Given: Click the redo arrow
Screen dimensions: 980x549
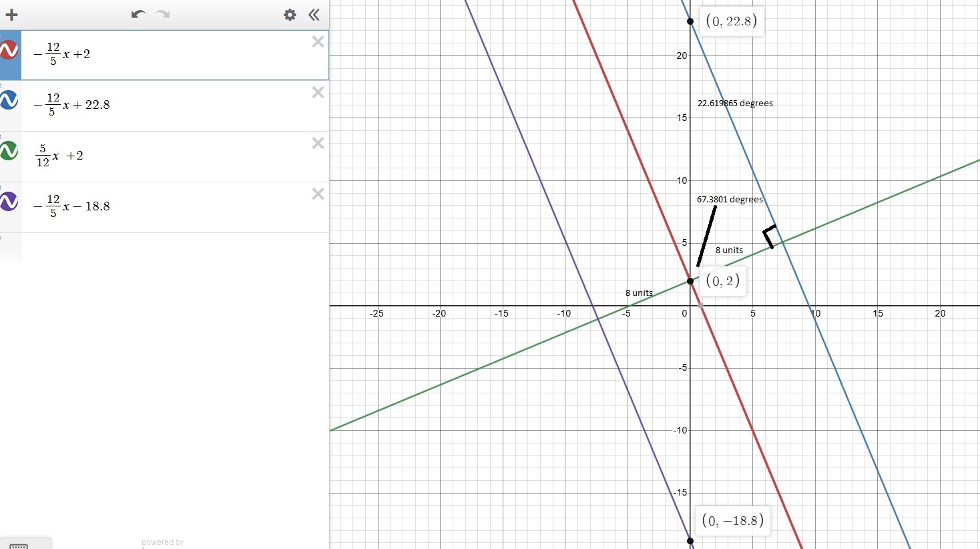Looking at the screenshot, I should click(x=163, y=14).
